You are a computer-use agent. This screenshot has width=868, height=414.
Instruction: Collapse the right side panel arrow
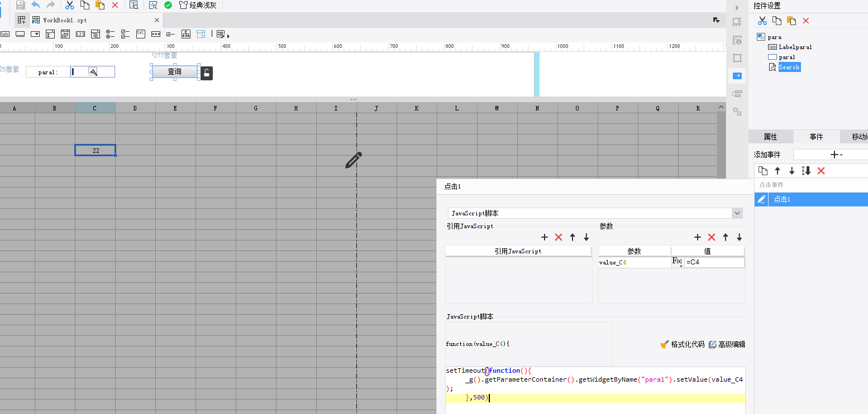coord(737,7)
